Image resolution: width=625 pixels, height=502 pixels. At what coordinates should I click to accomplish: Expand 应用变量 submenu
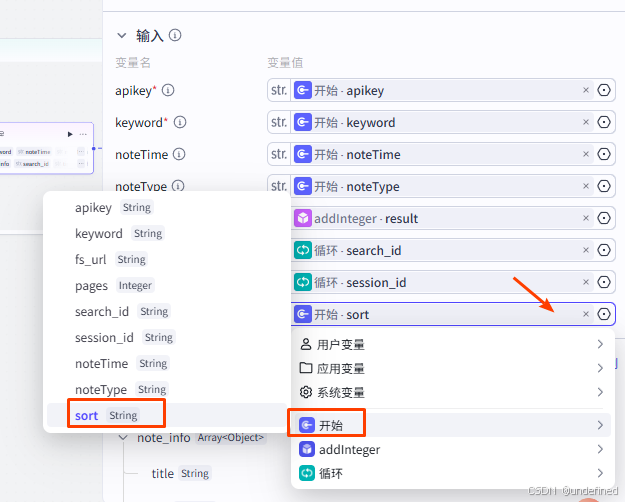(452, 368)
